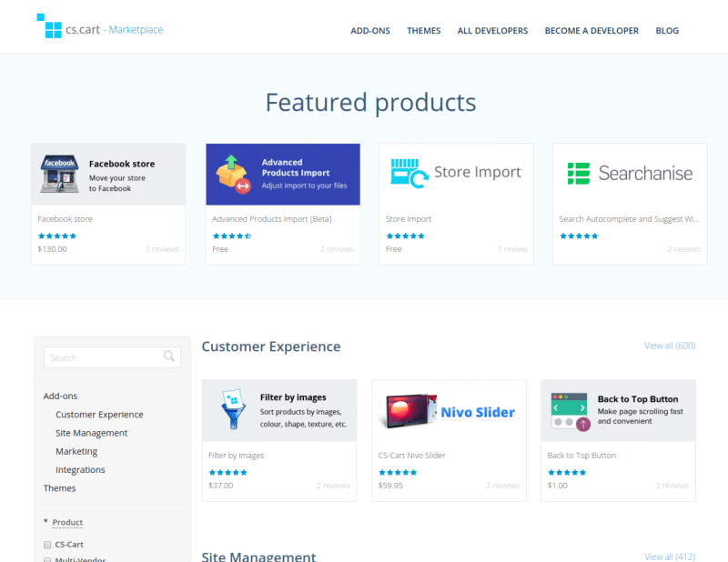The image size is (728, 562).
Task: Open the BECOME A DEVELOPER page
Action: (591, 30)
